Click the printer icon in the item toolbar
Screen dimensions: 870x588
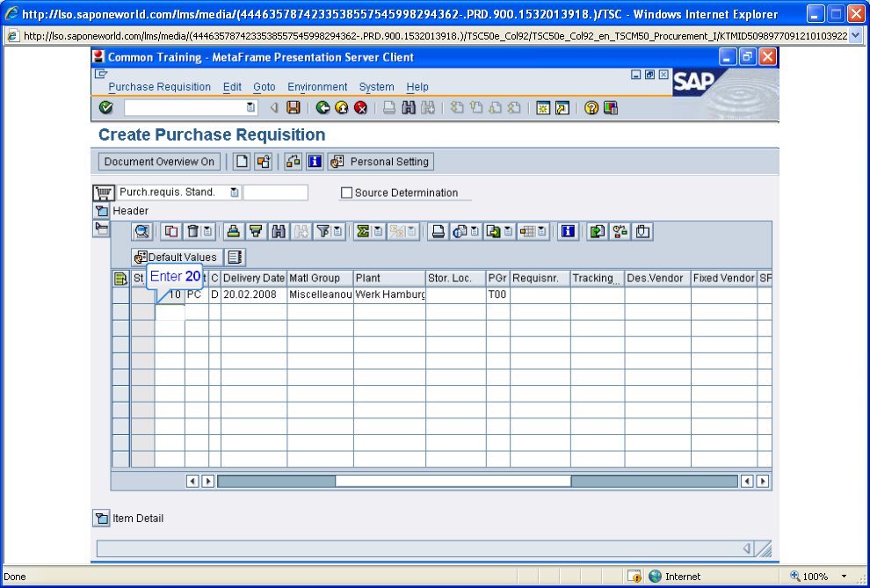(x=438, y=231)
